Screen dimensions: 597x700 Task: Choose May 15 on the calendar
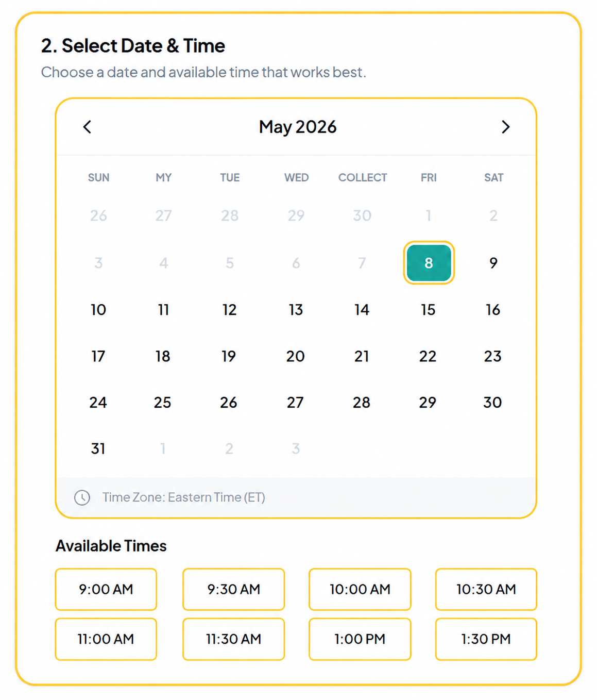click(428, 310)
